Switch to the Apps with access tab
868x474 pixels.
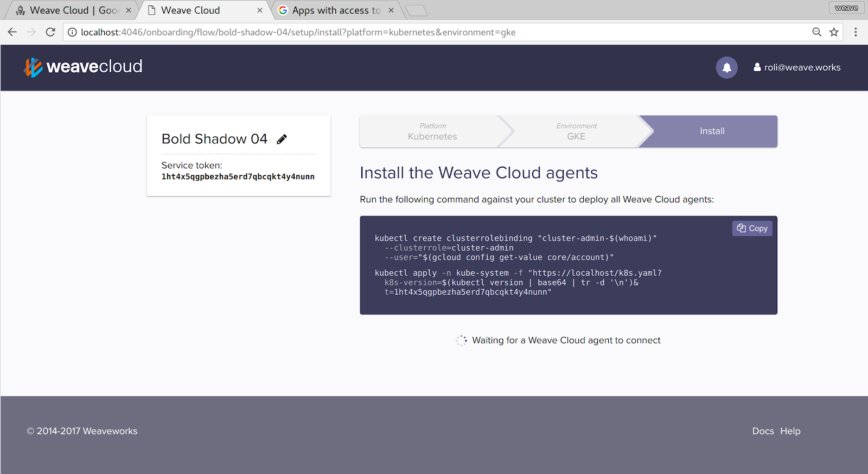(x=336, y=10)
